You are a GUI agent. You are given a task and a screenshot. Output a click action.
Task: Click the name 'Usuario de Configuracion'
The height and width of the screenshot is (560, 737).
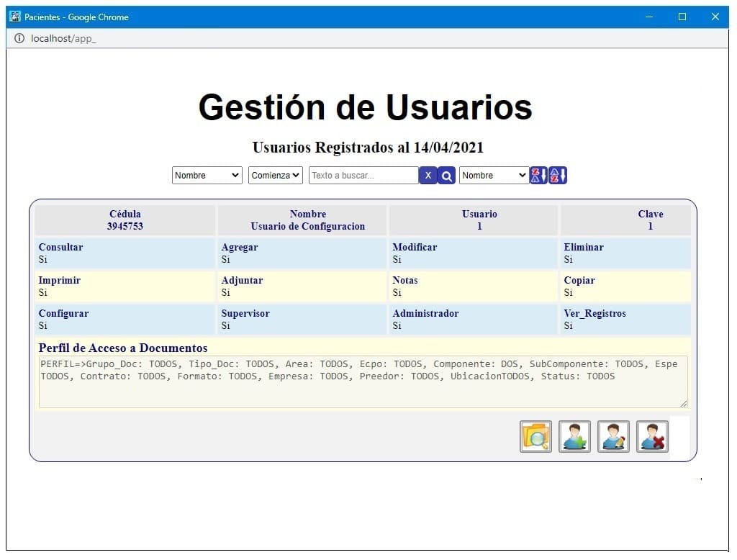(x=308, y=226)
